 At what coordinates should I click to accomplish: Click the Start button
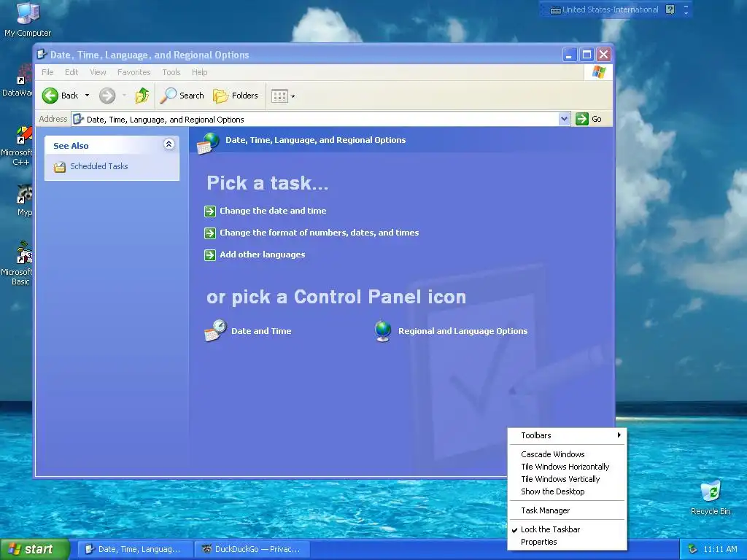click(34, 549)
